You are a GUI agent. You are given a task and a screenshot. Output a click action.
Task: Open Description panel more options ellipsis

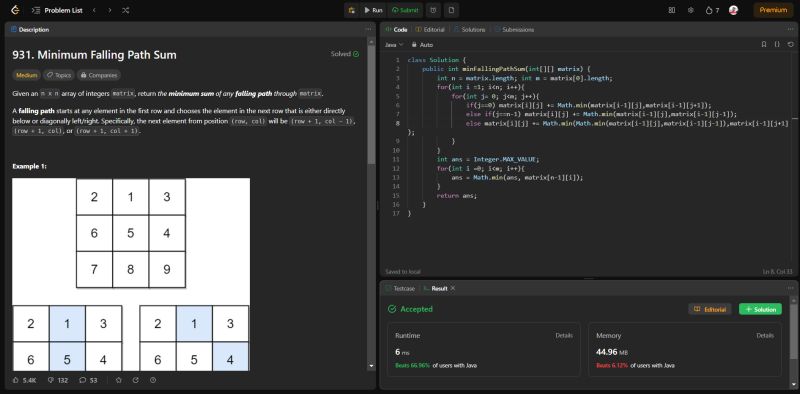point(368,30)
